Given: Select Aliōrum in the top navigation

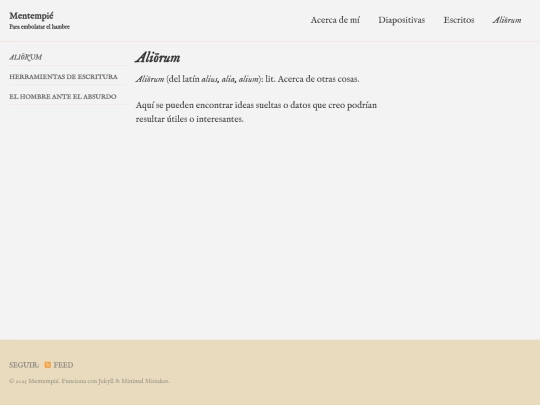Looking at the screenshot, I should (507, 20).
